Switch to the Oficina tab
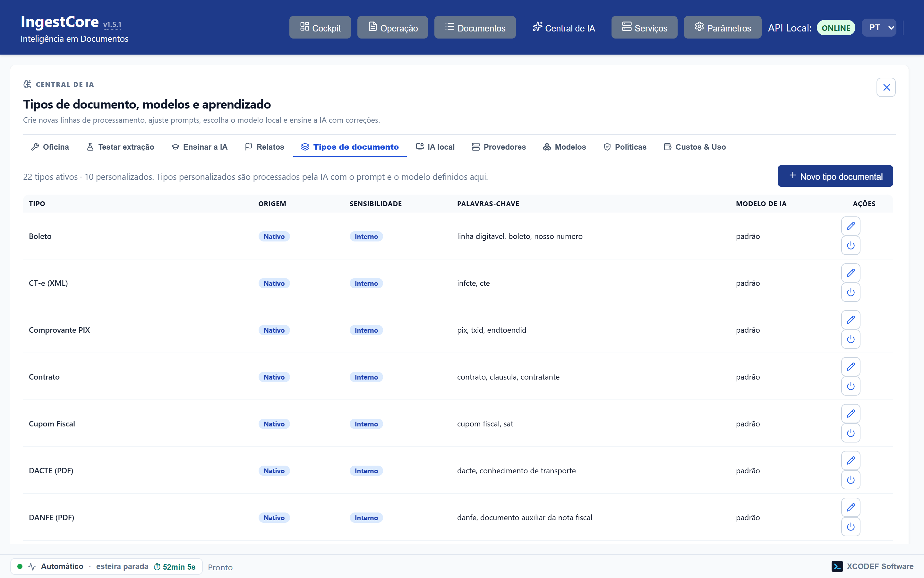924x578 pixels. (x=50, y=147)
